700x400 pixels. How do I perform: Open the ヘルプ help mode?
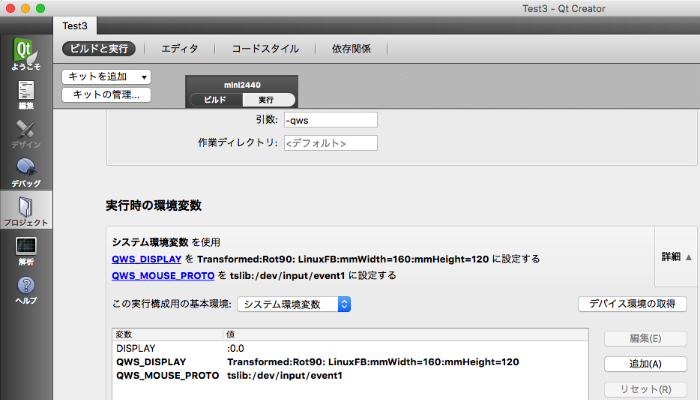26,290
